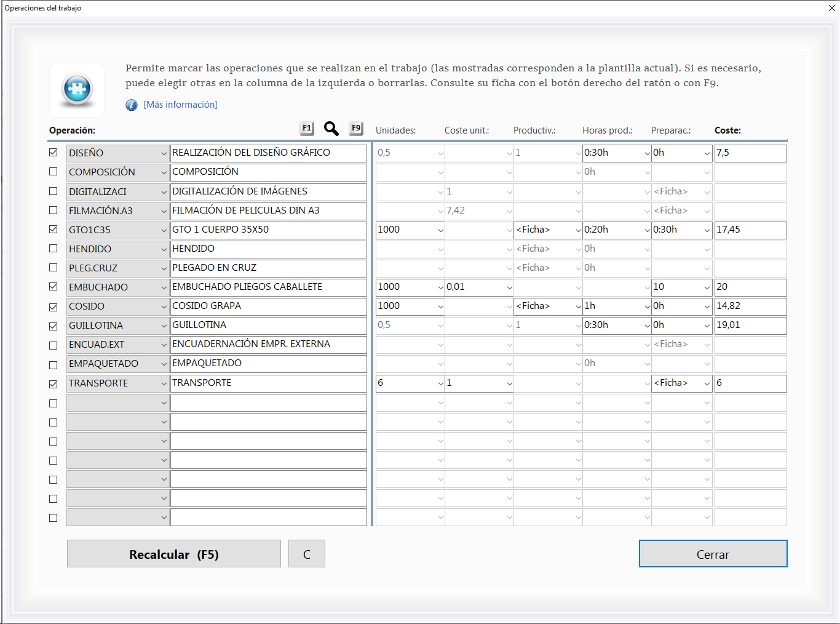Screen dimensions: 840x624
Task: Open the DIGITALIZACI operation dropdown
Action: pyautogui.click(x=164, y=192)
